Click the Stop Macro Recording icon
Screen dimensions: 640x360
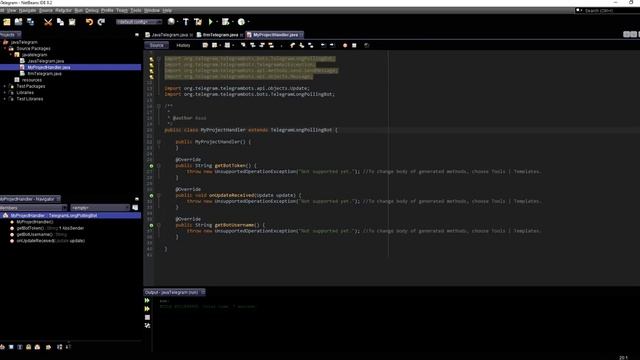click(354, 45)
